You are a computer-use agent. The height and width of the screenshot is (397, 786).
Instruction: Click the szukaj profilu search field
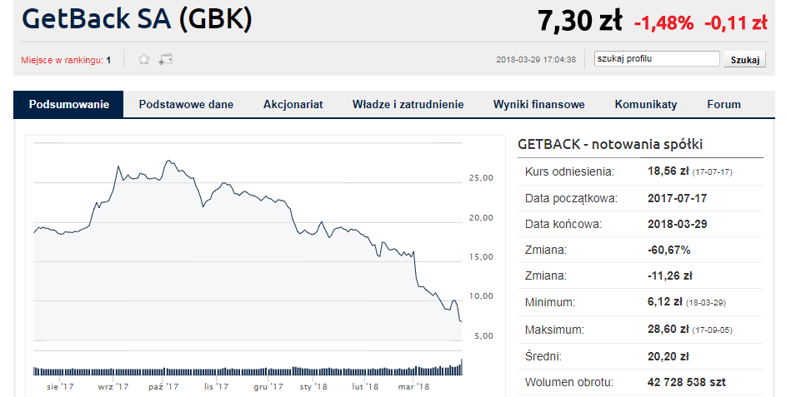click(x=657, y=59)
